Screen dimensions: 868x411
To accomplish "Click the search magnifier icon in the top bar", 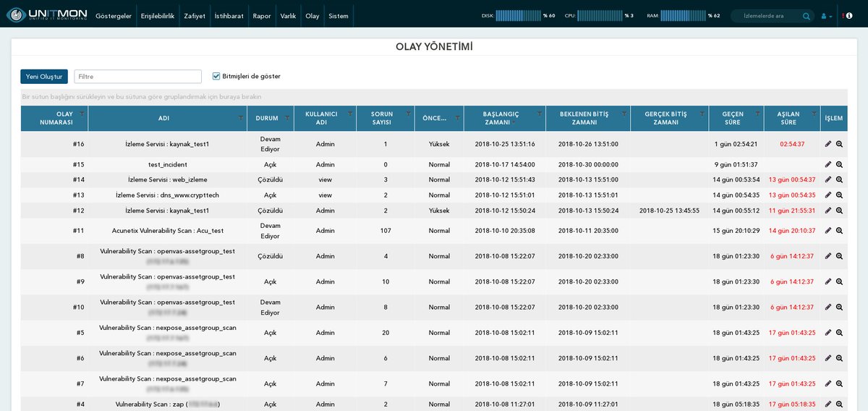I will 807,16.
